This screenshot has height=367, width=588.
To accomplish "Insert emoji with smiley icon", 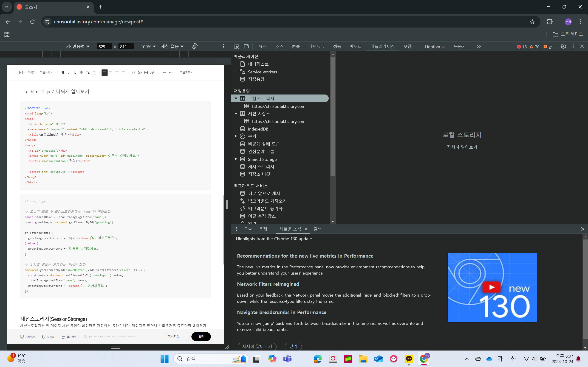I will click(x=140, y=72).
